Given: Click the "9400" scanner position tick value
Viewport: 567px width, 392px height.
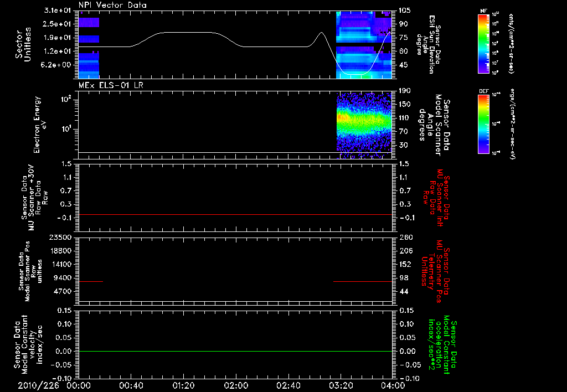Looking at the screenshot, I should [62, 278].
